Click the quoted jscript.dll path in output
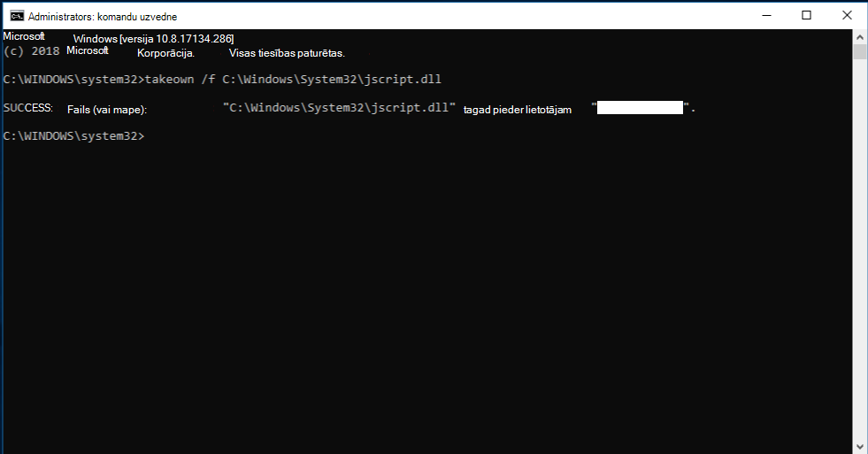 click(x=340, y=107)
